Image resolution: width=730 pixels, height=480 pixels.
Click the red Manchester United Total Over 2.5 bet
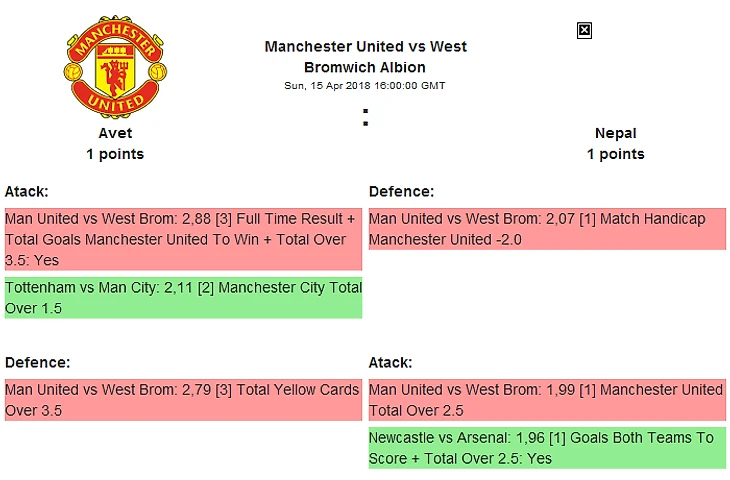[x=547, y=400]
